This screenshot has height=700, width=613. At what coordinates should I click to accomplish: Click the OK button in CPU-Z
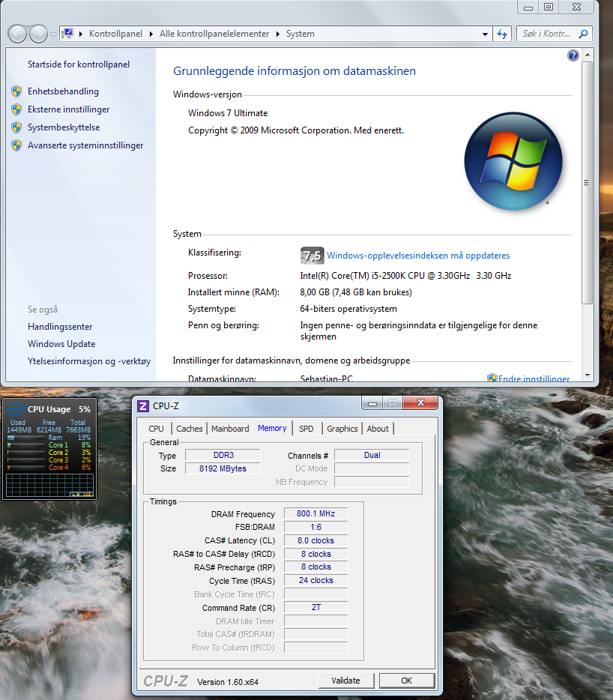click(407, 681)
